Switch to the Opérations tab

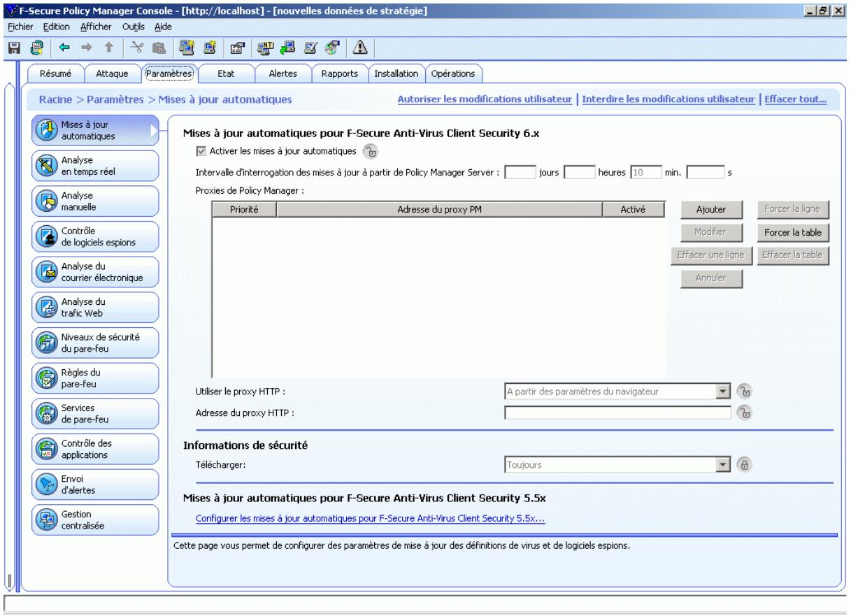click(453, 73)
